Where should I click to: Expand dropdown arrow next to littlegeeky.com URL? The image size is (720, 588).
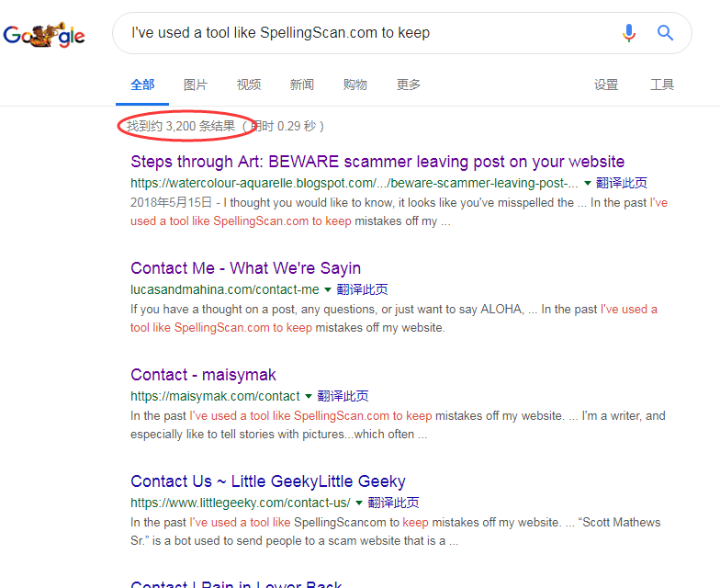pos(359,503)
